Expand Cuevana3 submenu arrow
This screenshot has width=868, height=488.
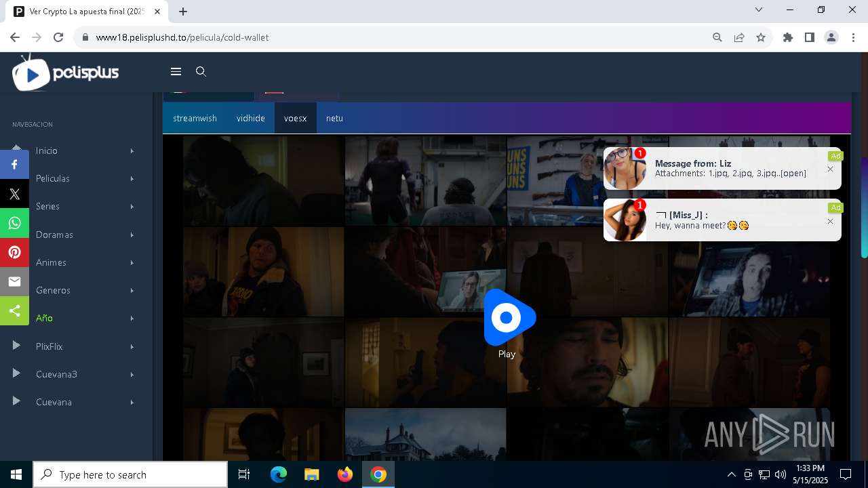click(x=132, y=374)
